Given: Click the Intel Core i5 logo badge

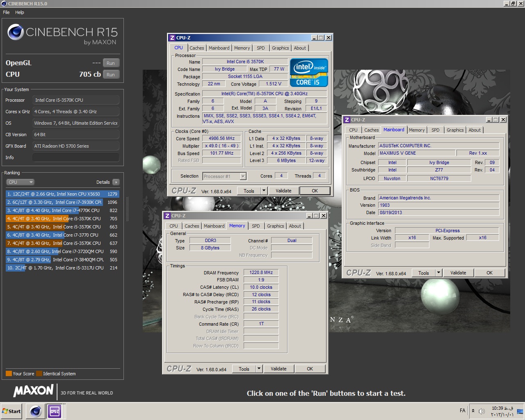Looking at the screenshot, I should coord(309,73).
